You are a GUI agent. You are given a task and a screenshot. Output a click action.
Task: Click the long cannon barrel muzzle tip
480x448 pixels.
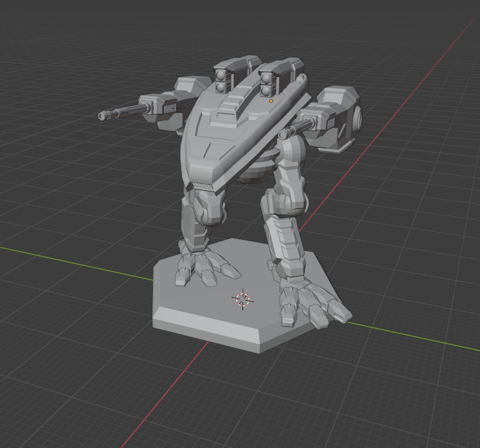tap(102, 116)
